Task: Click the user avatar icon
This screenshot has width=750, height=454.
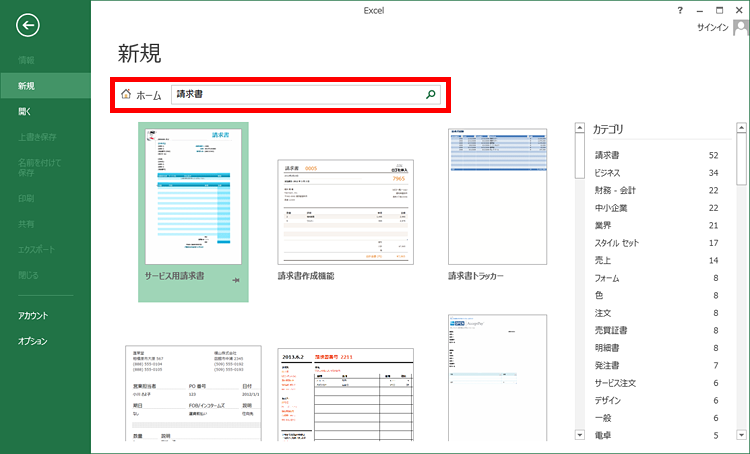Action: pyautogui.click(x=740, y=28)
